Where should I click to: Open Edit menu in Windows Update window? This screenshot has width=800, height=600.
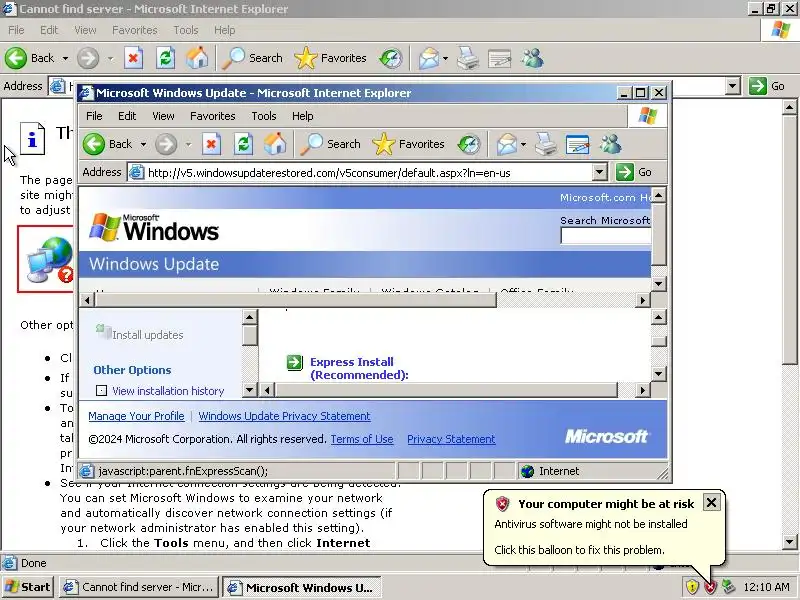click(127, 116)
